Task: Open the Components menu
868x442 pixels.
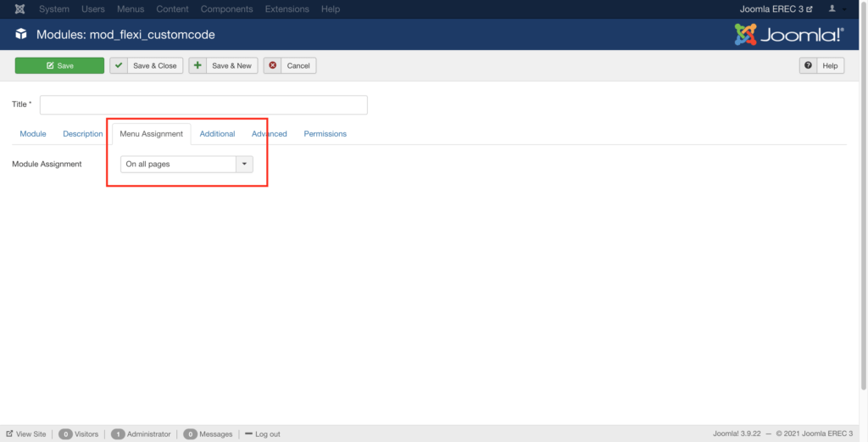Action: [226, 8]
